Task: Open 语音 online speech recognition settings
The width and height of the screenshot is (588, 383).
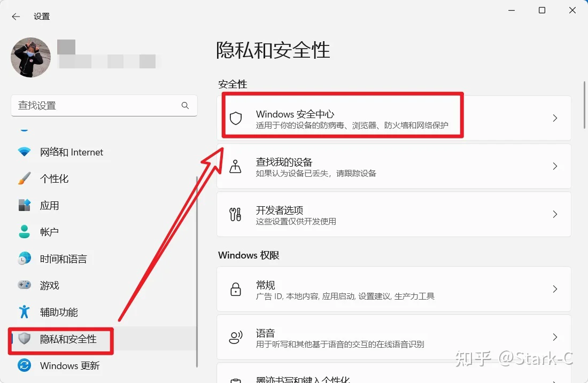Action: click(394, 337)
